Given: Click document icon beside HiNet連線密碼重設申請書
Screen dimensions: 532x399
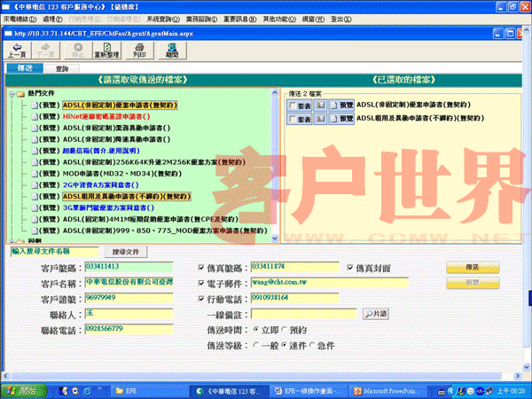Looking at the screenshot, I should [x=34, y=115].
